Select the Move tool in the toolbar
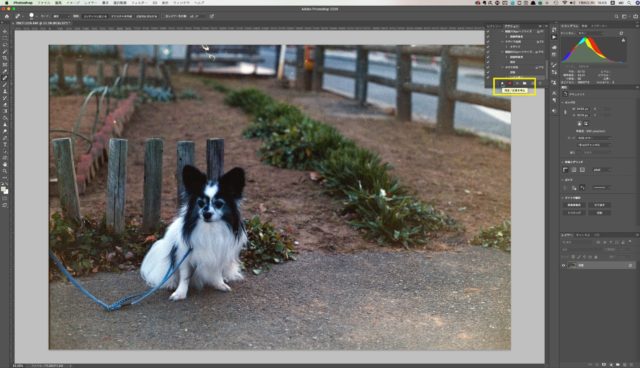Image resolution: width=640 pixels, height=368 pixels. [x=5, y=31]
